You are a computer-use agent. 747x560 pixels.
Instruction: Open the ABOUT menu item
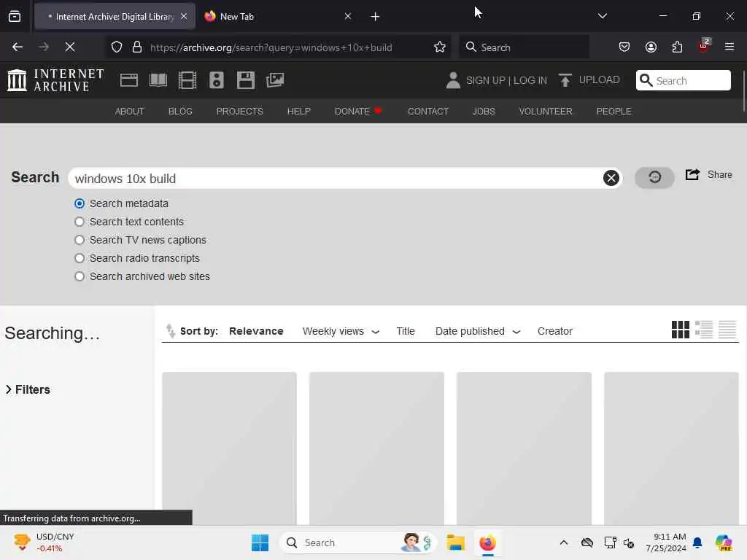[130, 111]
